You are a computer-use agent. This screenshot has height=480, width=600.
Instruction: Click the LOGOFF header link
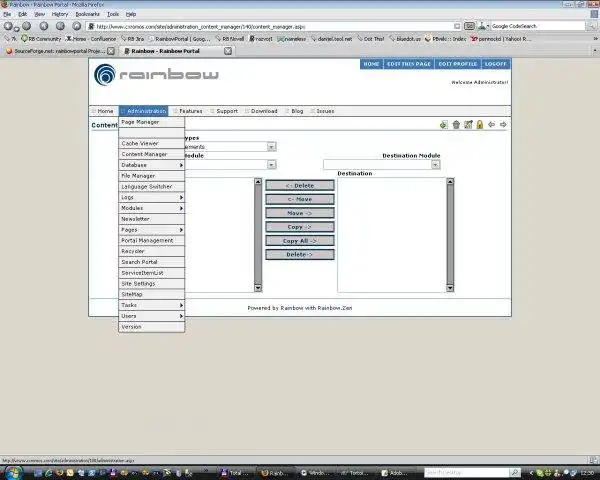click(x=496, y=64)
